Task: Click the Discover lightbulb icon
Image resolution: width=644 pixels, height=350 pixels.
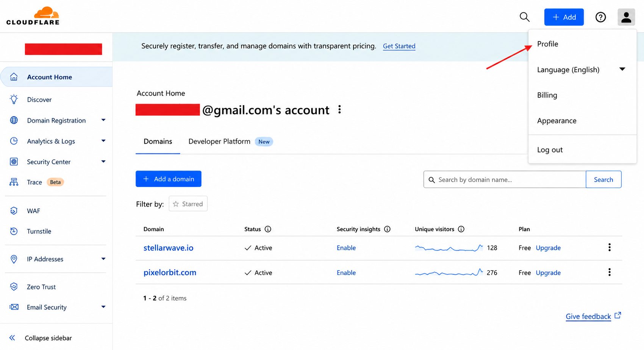Action: [14, 100]
